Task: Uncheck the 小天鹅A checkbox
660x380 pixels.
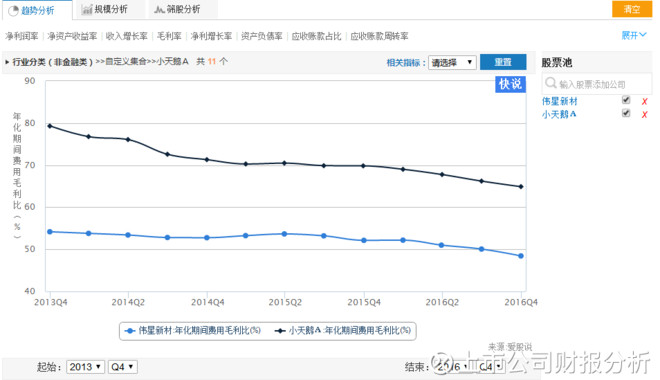Action: pyautogui.click(x=626, y=113)
